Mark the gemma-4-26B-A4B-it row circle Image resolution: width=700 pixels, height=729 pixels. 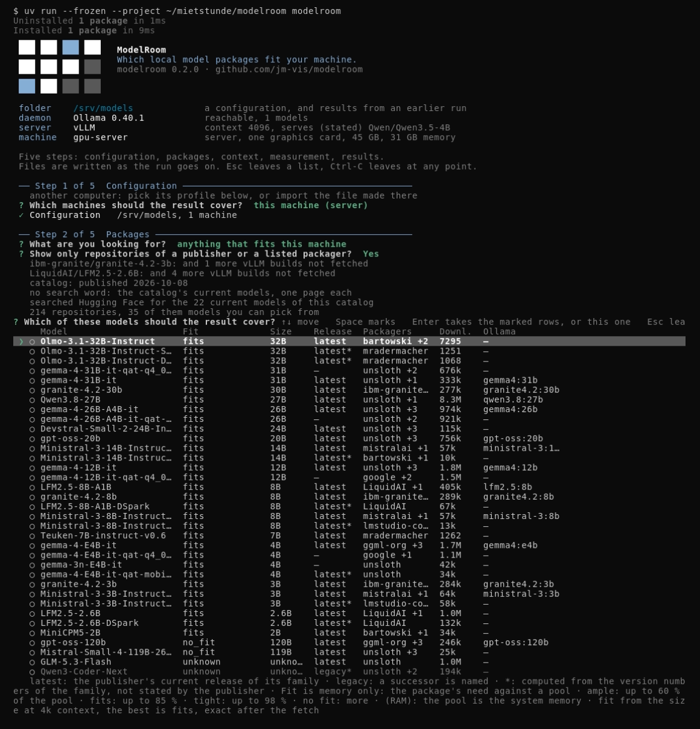[32, 409]
